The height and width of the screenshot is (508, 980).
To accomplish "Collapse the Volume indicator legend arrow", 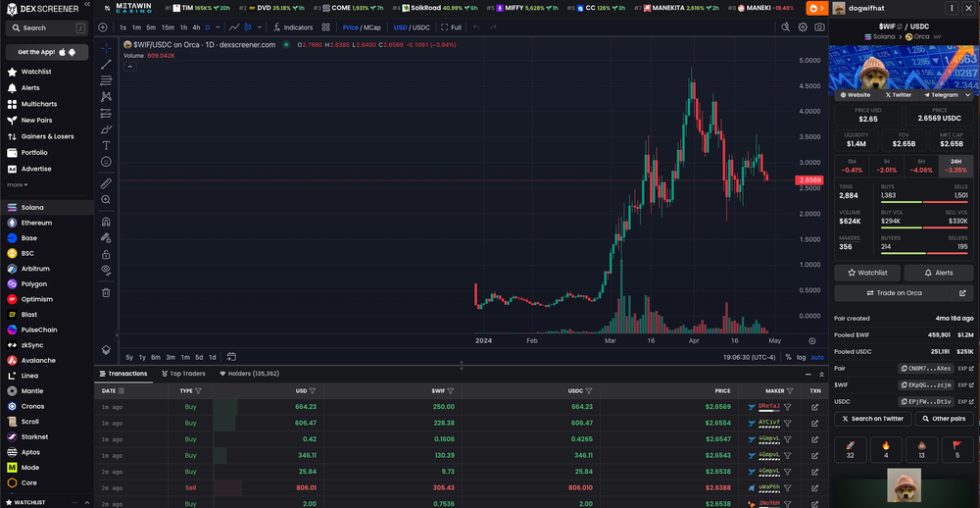I will click(130, 67).
